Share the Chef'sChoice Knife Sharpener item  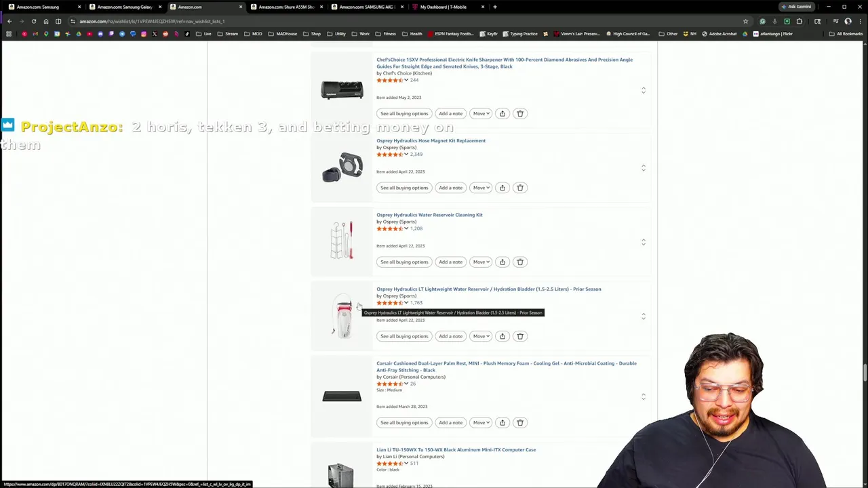(x=502, y=113)
